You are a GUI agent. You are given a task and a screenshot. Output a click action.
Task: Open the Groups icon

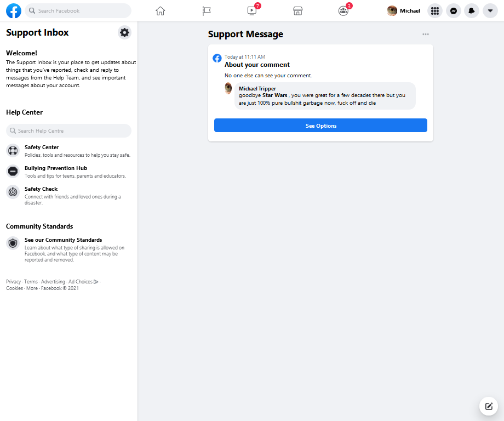click(343, 10)
